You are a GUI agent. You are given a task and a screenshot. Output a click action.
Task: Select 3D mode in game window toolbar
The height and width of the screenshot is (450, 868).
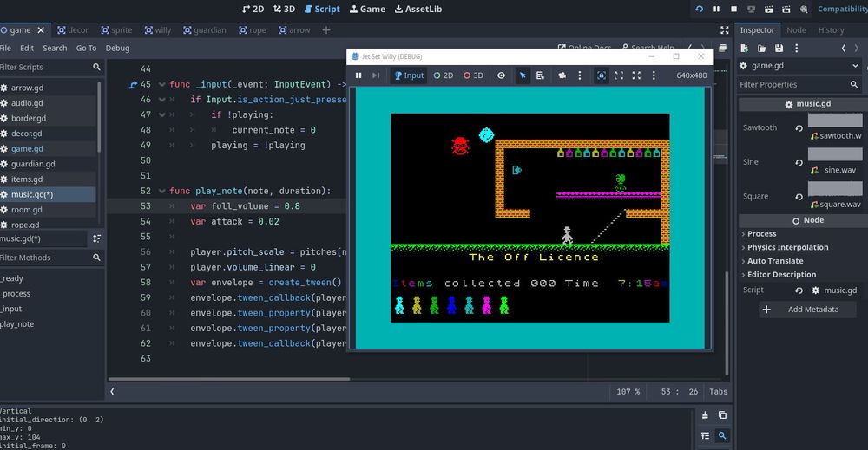pyautogui.click(x=473, y=75)
